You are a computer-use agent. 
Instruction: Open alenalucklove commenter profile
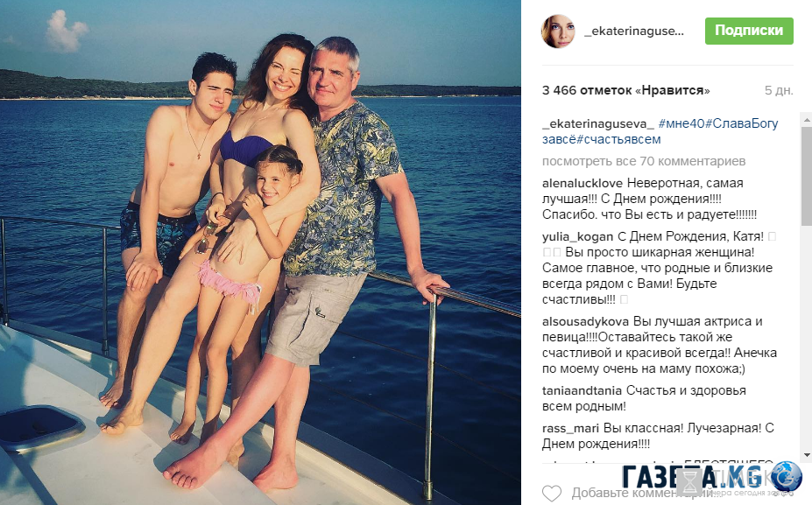(583, 183)
